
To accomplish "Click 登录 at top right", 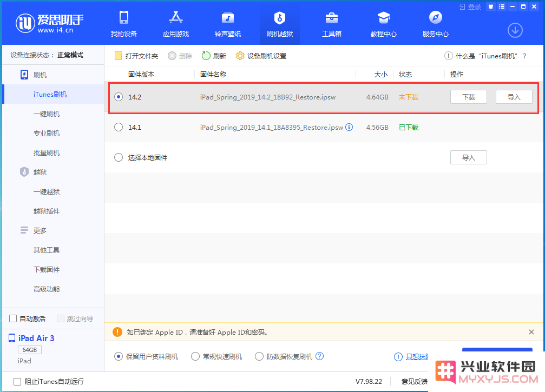I will tap(470, 6).
